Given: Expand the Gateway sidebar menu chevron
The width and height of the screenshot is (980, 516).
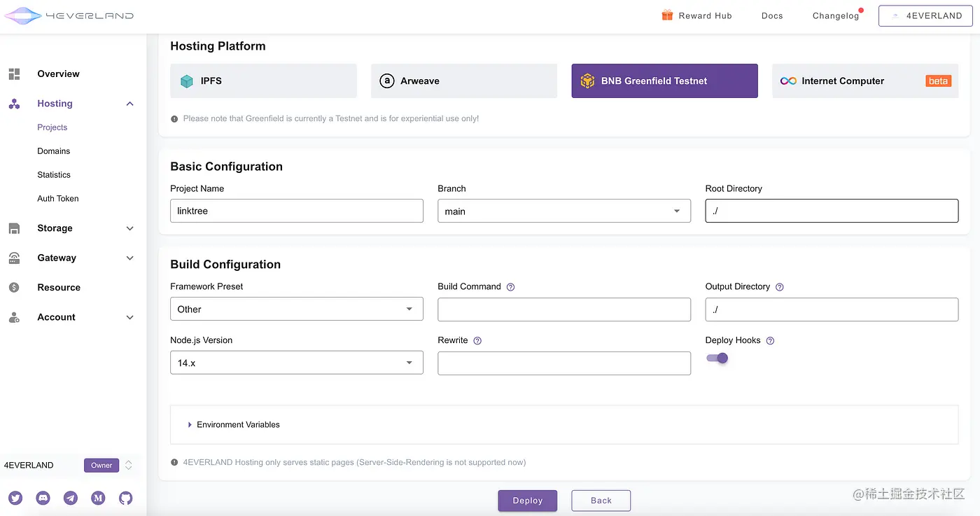Looking at the screenshot, I should [x=129, y=258].
